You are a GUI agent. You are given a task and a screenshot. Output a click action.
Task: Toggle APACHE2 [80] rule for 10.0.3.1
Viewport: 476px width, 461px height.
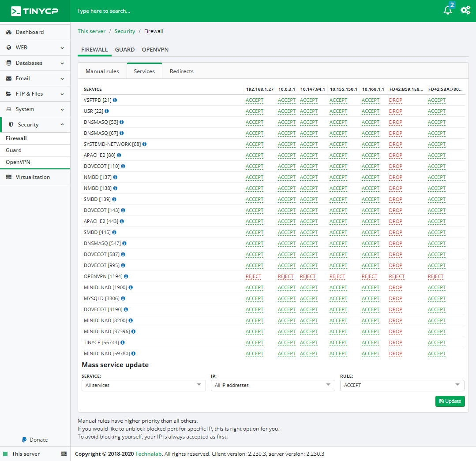click(x=287, y=155)
